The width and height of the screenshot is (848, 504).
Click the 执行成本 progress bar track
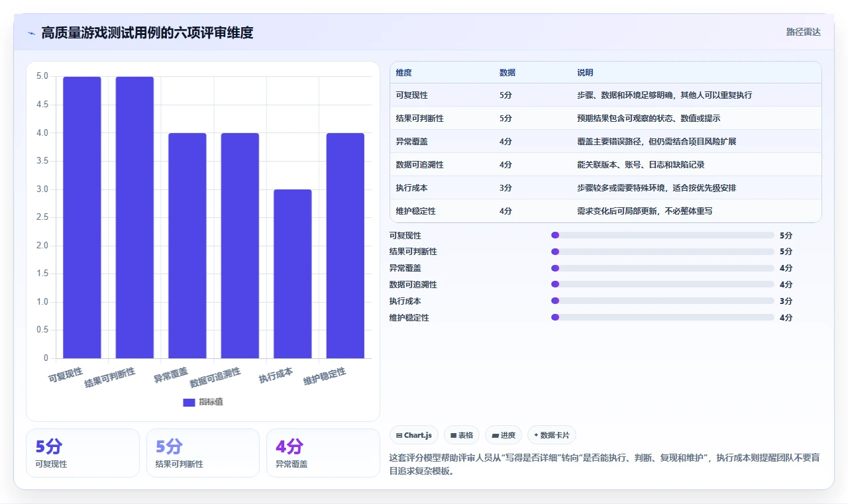(662, 301)
